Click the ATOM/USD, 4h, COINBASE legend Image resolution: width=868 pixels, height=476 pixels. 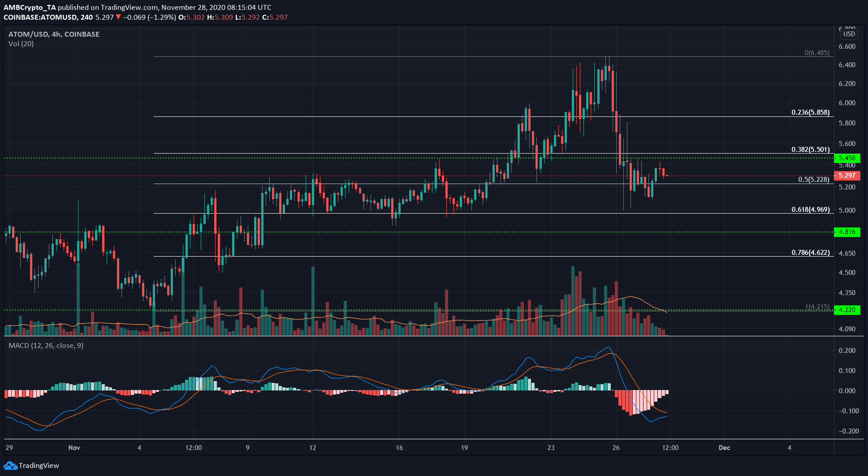coord(54,34)
